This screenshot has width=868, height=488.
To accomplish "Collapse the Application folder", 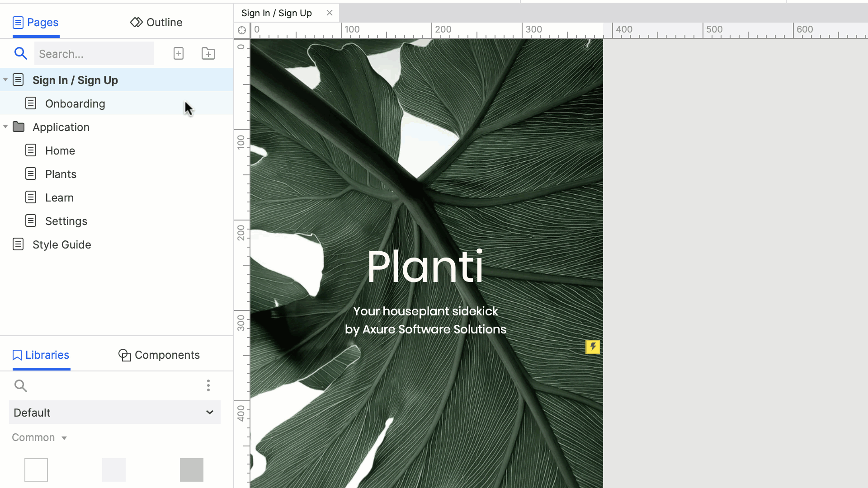I will coord(6,127).
